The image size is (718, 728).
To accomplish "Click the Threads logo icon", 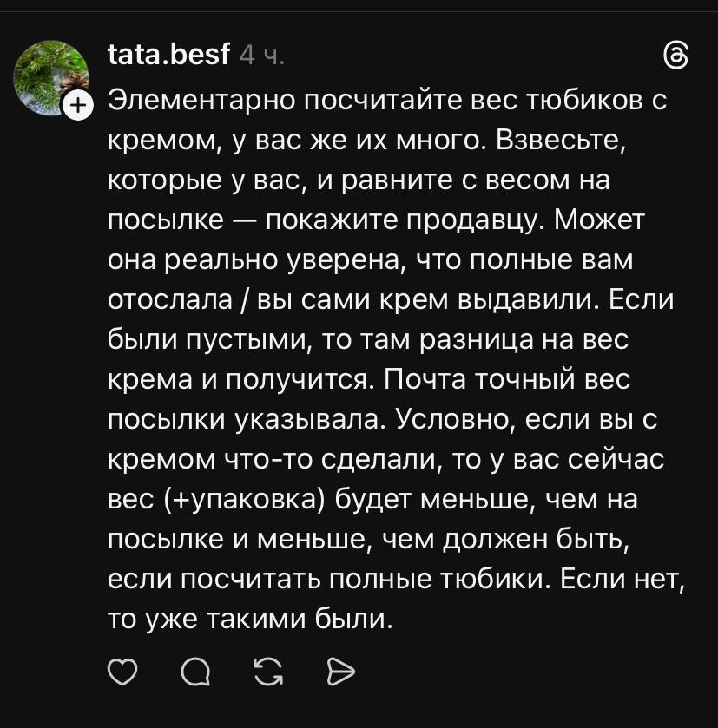I will 676,57.
